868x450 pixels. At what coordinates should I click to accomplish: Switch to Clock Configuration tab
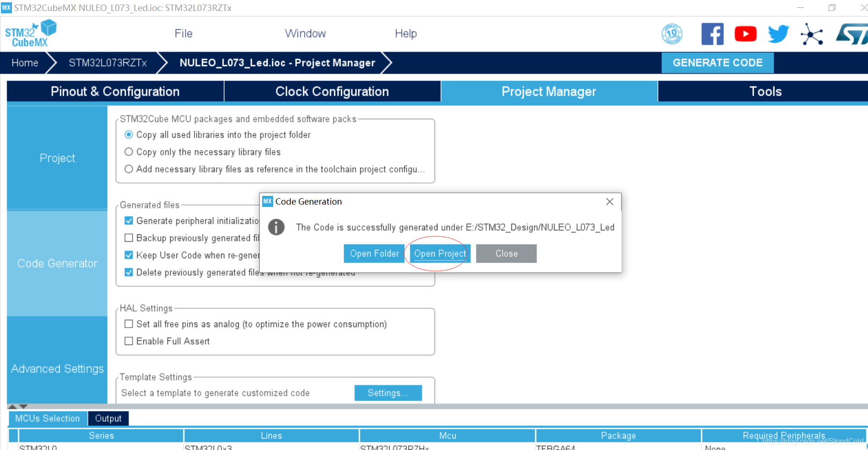(332, 91)
